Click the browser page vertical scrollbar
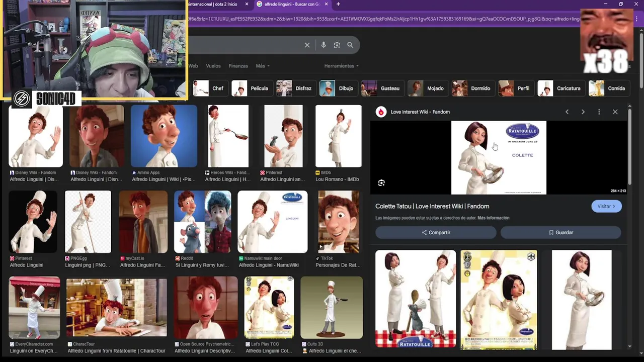The height and width of the screenshot is (362, 644). 641,60
